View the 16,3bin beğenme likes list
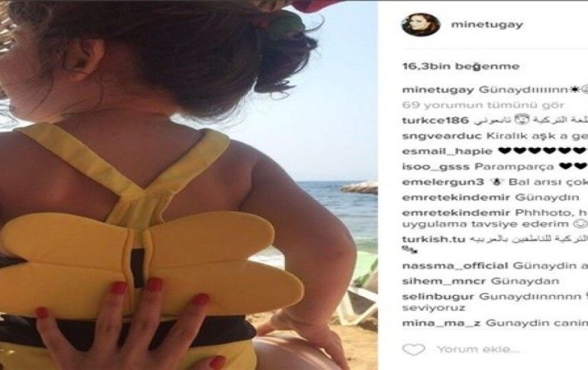Viewport: 588px width, 370px height. tap(461, 66)
